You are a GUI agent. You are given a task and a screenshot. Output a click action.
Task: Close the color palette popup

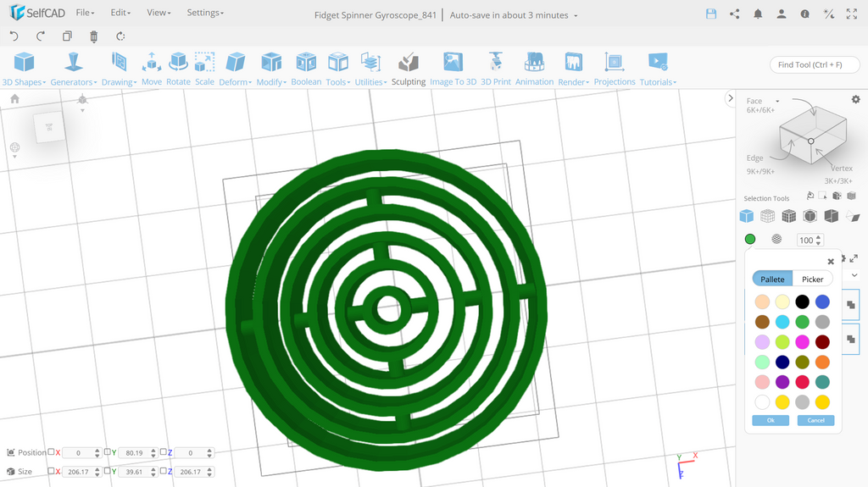[831, 261]
